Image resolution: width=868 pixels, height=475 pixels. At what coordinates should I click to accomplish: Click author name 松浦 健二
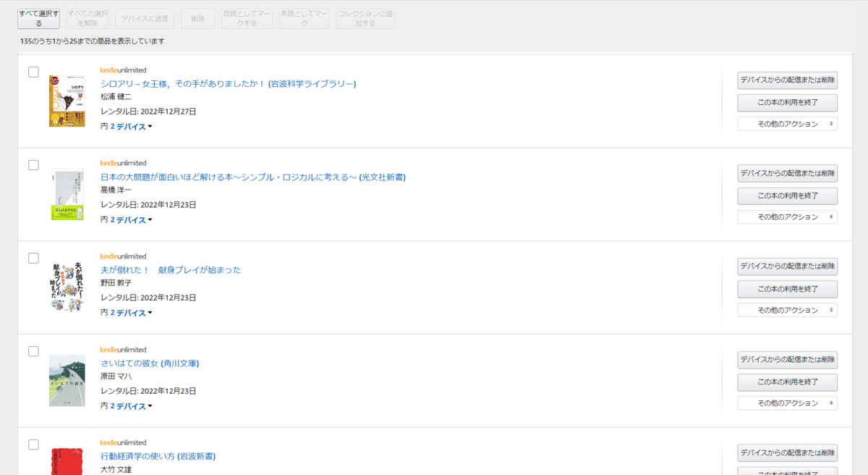[x=116, y=97]
